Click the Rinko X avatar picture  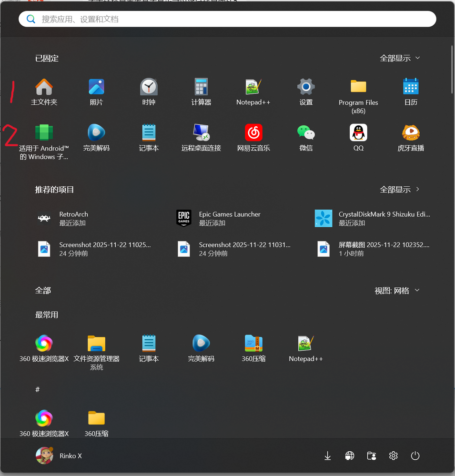tap(44, 456)
